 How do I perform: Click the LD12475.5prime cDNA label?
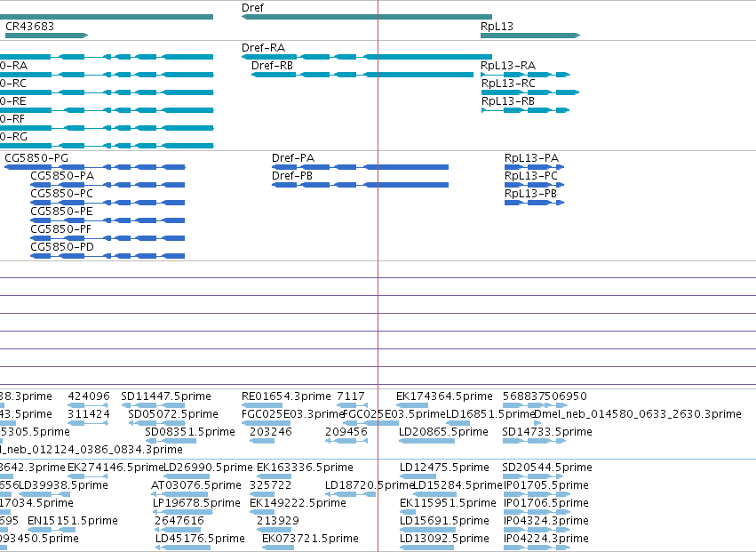(444, 467)
